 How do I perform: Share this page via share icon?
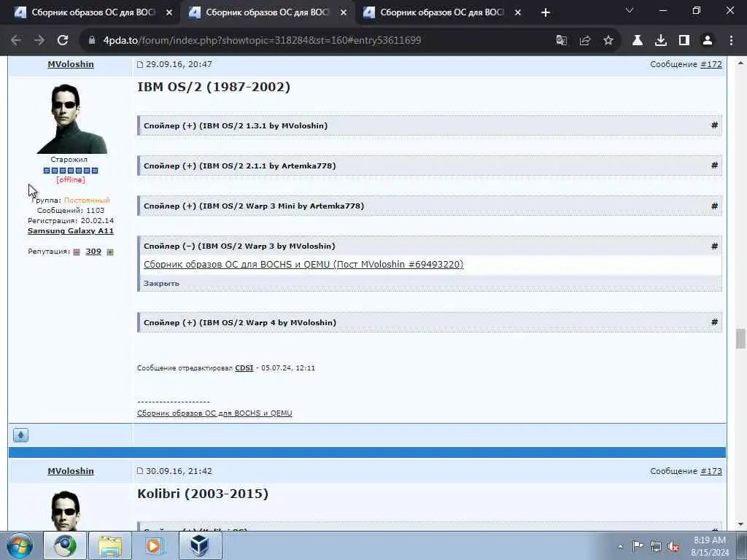click(585, 41)
